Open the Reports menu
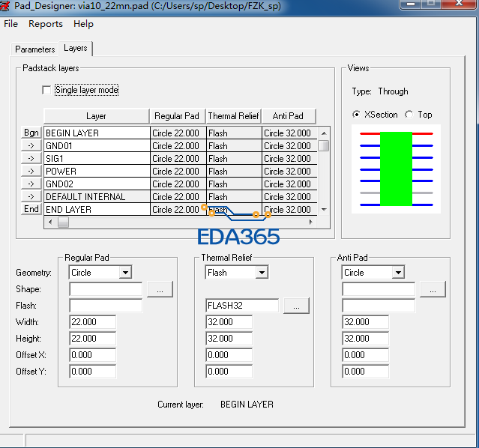 pos(46,24)
